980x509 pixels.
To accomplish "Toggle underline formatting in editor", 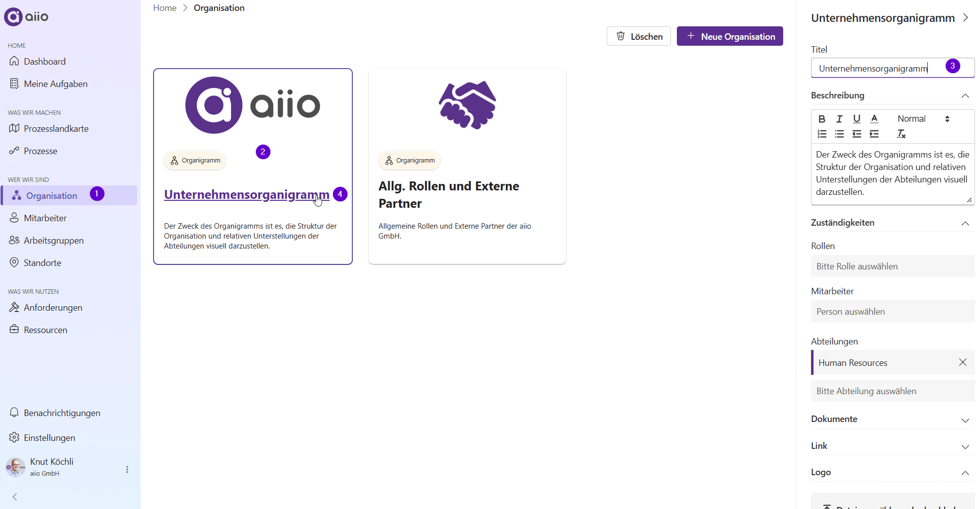I will click(857, 119).
